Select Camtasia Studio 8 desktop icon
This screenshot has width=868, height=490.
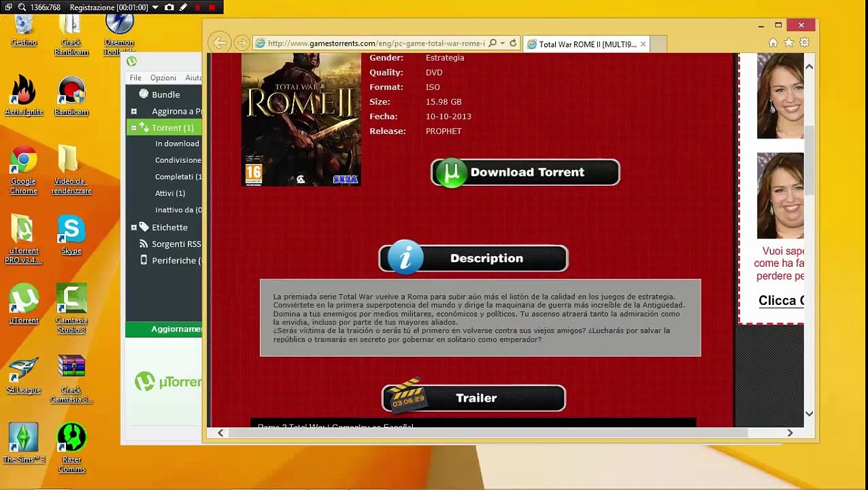[71, 309]
